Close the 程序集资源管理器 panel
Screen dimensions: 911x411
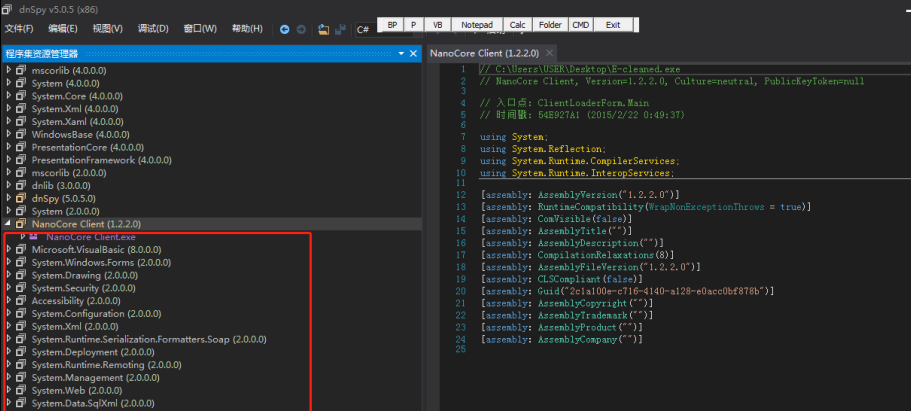pos(414,53)
